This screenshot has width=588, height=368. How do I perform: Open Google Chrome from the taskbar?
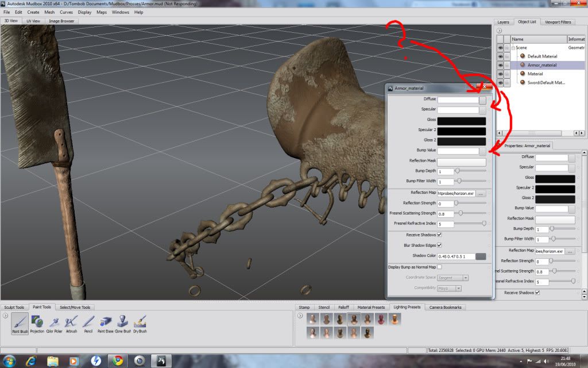pos(118,361)
